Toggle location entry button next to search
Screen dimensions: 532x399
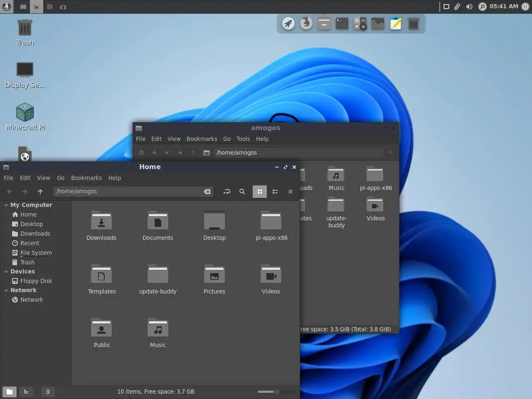click(x=227, y=192)
